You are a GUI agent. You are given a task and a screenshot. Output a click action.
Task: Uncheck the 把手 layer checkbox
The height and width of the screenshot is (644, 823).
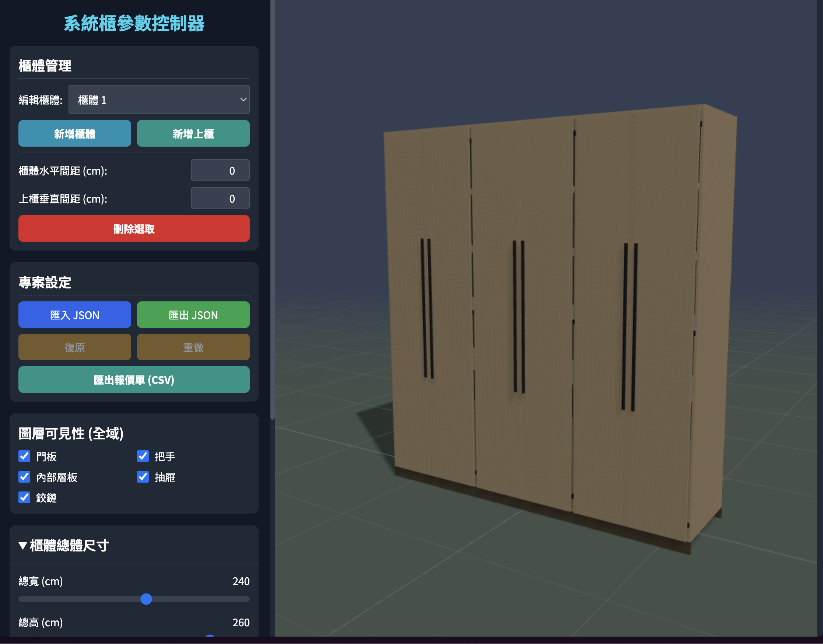(143, 456)
